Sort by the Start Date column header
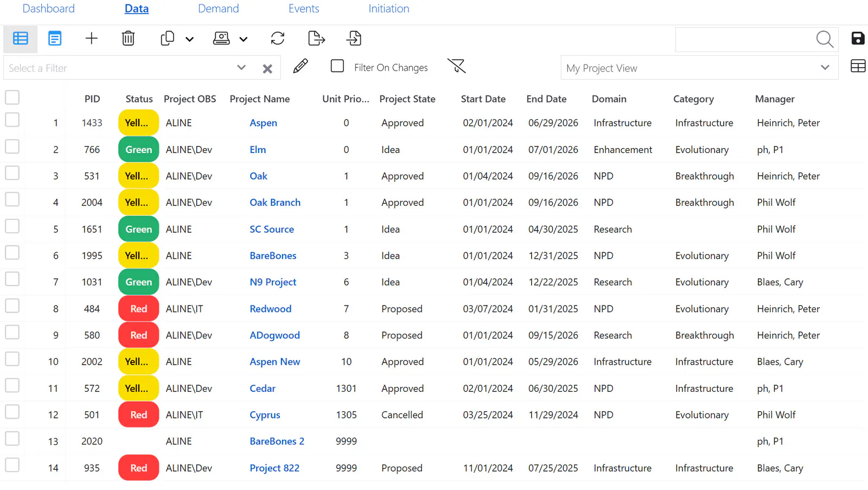The image size is (868, 490). (483, 99)
